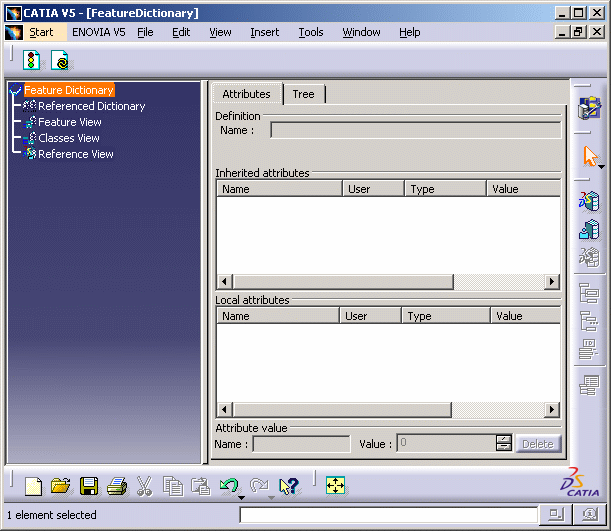The width and height of the screenshot is (611, 531).
Task: Click the Paste clipboard icon
Action: click(x=201, y=486)
